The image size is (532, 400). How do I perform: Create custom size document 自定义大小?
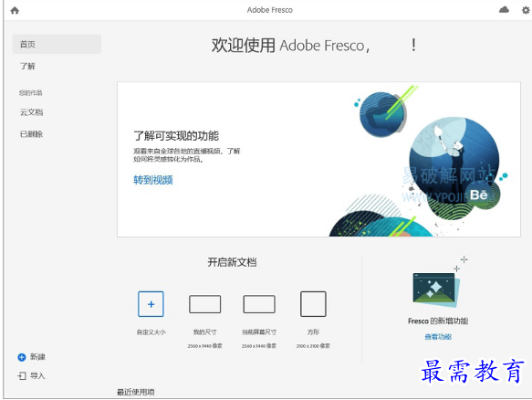(x=151, y=304)
